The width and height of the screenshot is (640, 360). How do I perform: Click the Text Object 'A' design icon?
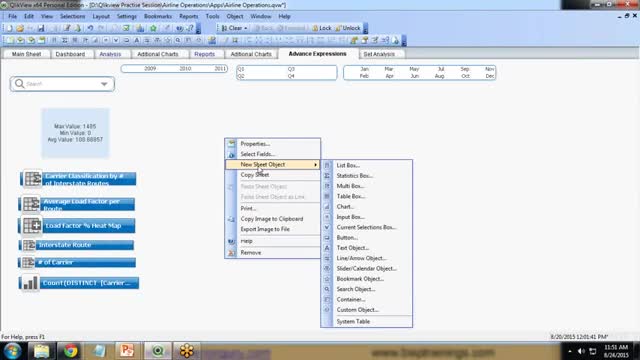point(136,40)
